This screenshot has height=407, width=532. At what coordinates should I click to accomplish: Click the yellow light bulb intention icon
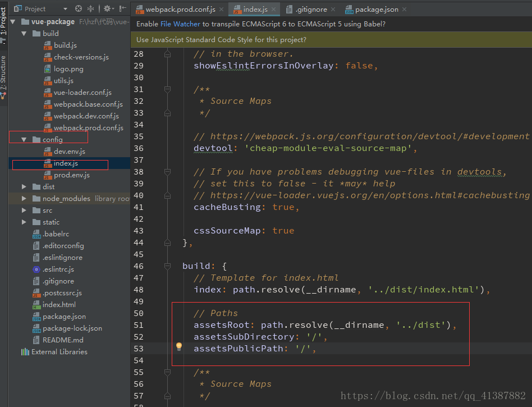click(x=179, y=347)
